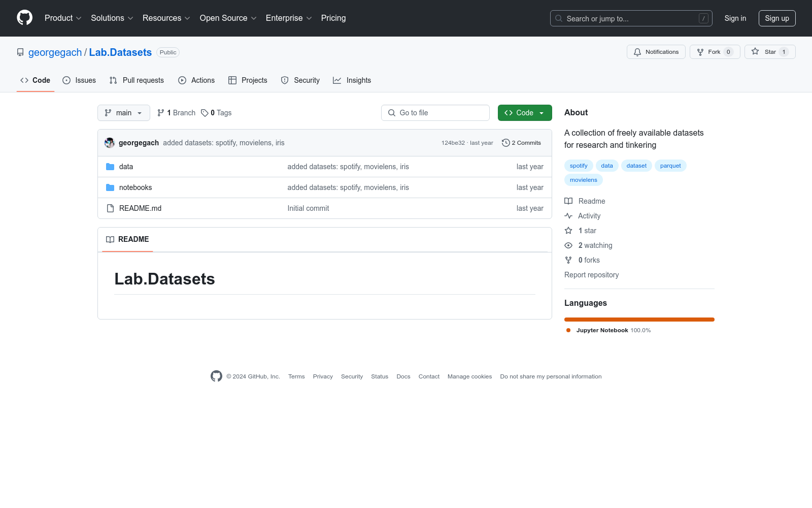Open the georgegach owner profile link
812x508 pixels.
coord(55,52)
